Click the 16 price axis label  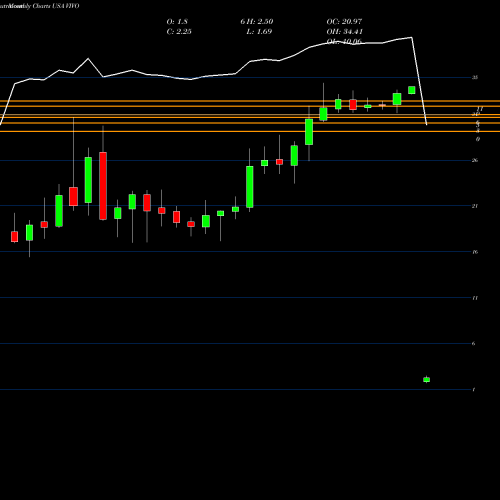coord(475,252)
